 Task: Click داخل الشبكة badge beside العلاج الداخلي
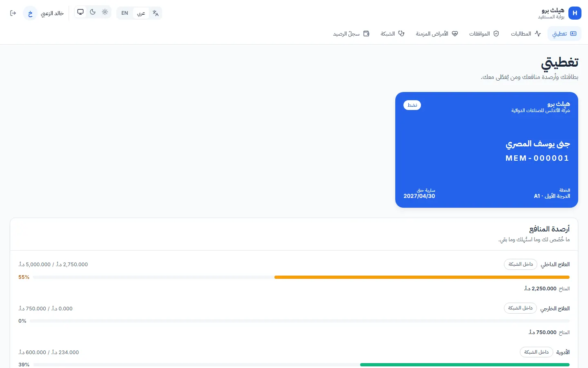pos(521,264)
